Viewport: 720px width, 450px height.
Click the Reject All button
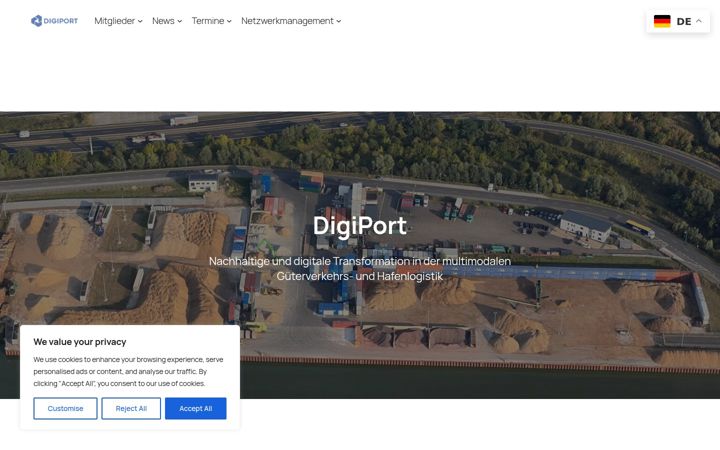tap(131, 408)
